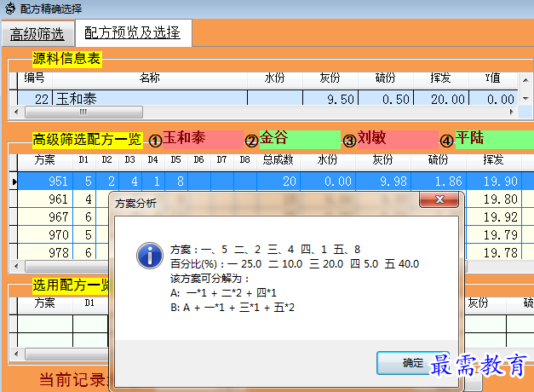Click the left arrow of the 源料信息表 horizontal scrollbar
Image resolution: width=534 pixels, height=392 pixels.
(16, 112)
